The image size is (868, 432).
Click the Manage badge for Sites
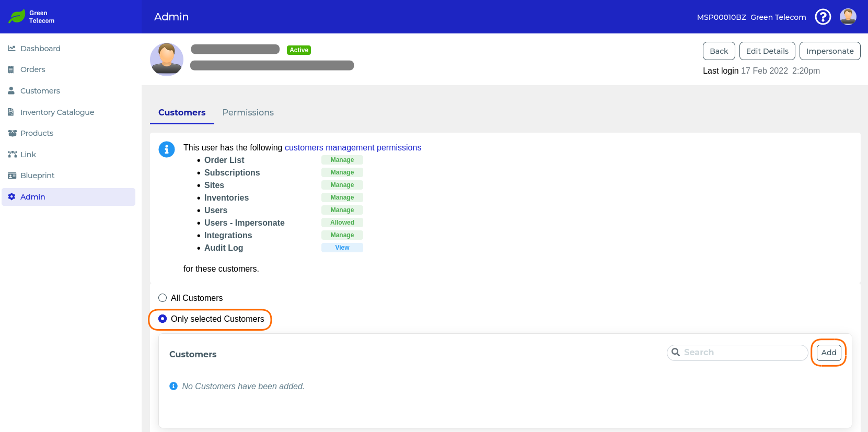(x=342, y=185)
